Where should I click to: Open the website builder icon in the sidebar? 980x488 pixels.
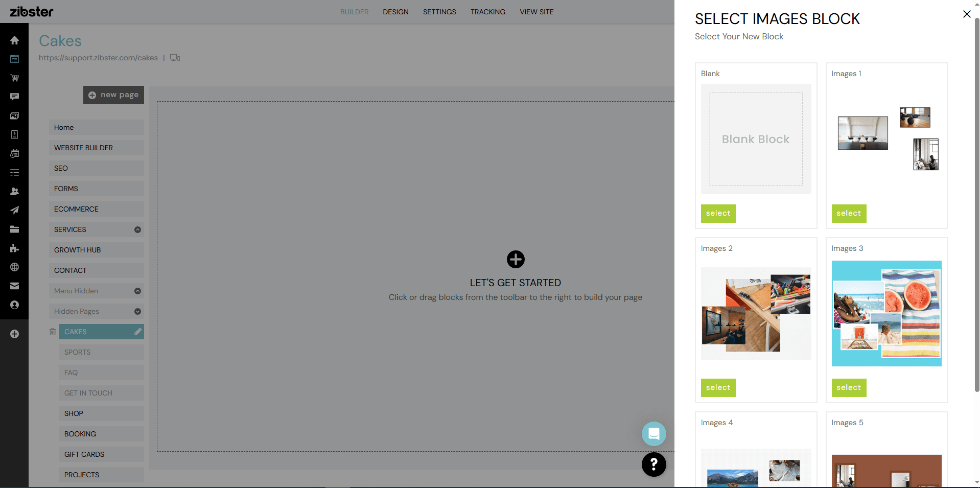14,59
